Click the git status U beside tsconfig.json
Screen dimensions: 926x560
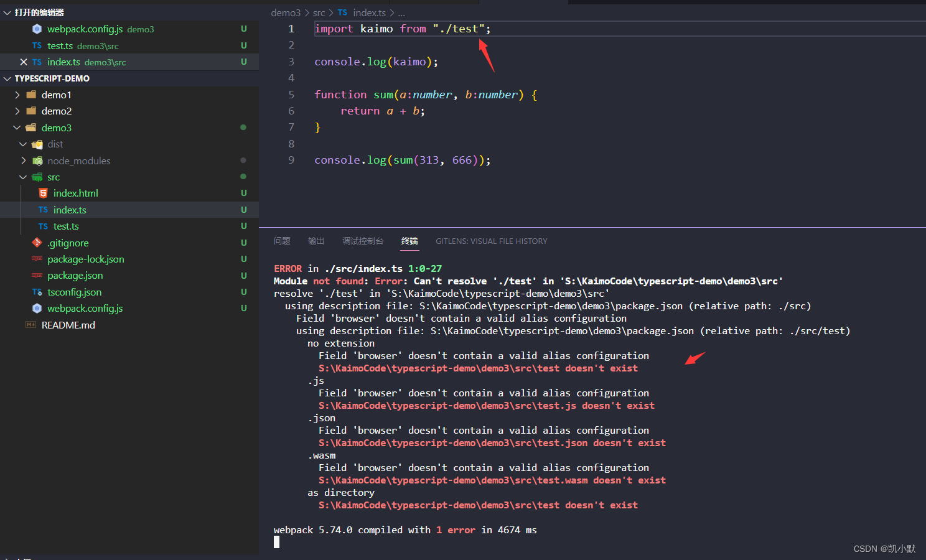244,292
